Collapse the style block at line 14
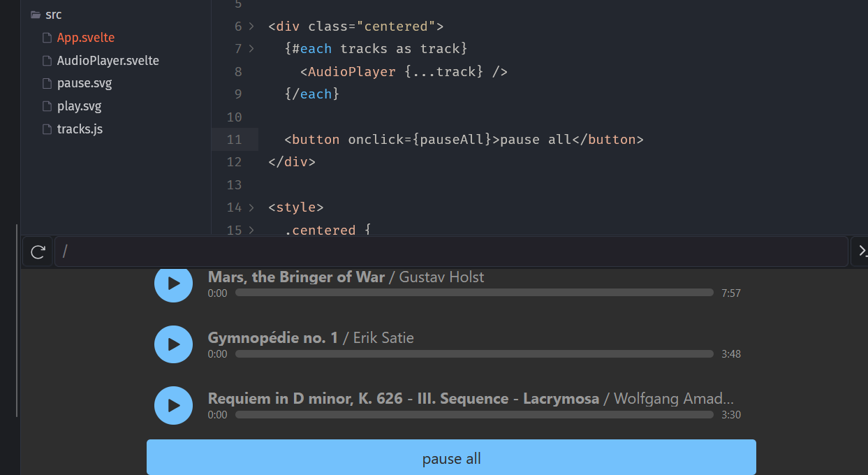Viewport: 868px width, 475px height. pyautogui.click(x=251, y=207)
